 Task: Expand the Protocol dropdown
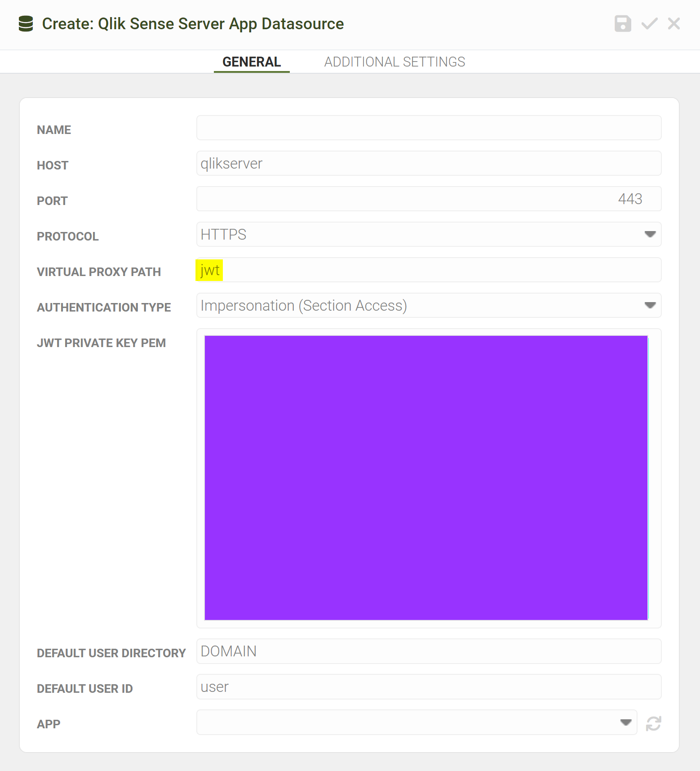click(429, 234)
